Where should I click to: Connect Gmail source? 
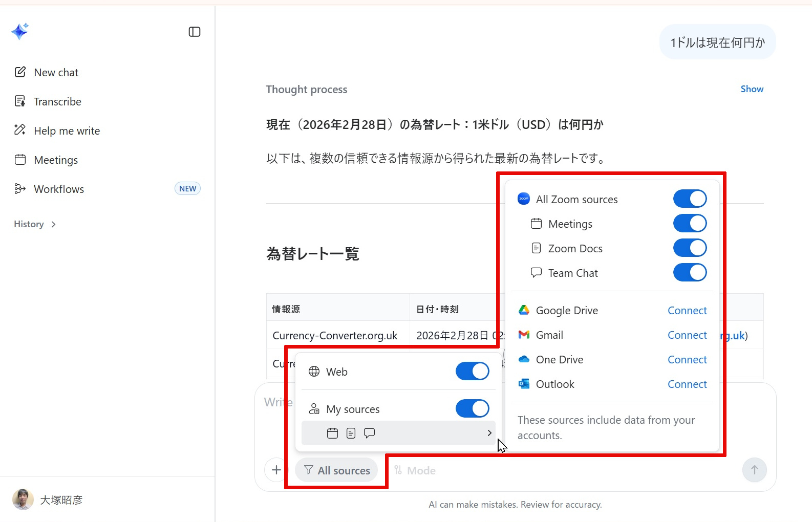click(687, 335)
